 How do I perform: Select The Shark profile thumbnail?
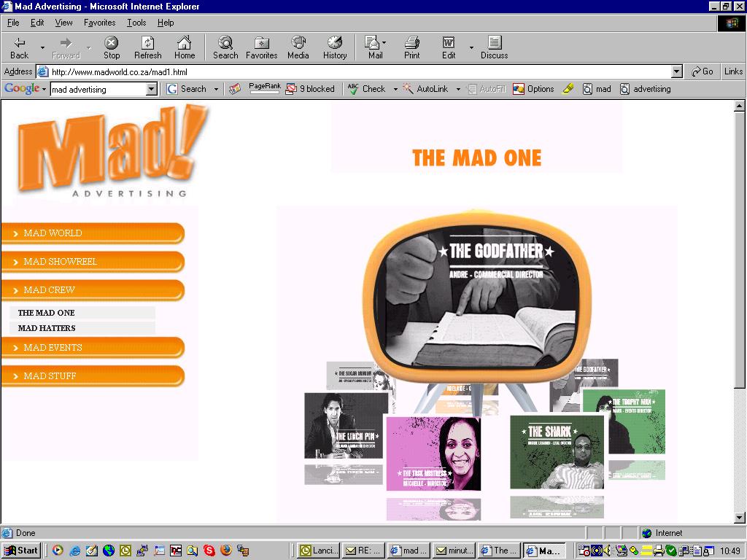click(557, 452)
